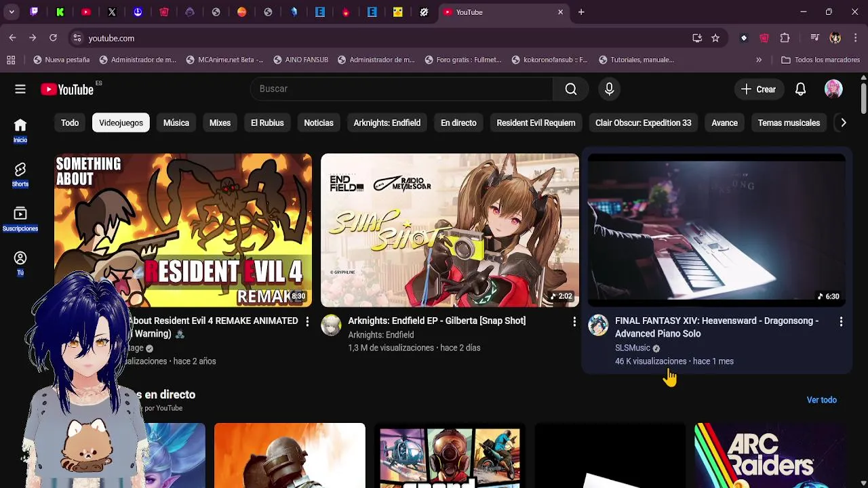The height and width of the screenshot is (488, 868).
Task: Select the Videojuegos filter chip
Action: 121,123
